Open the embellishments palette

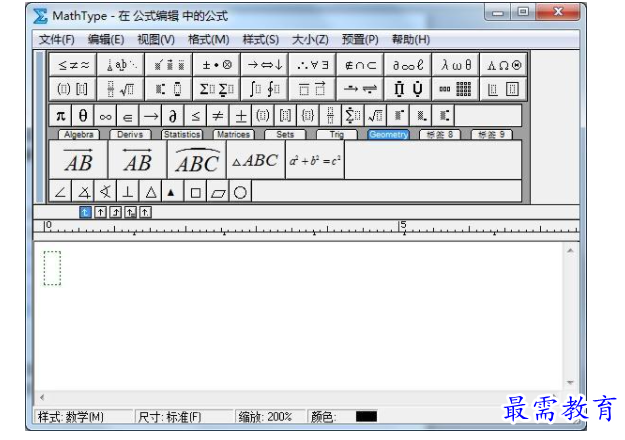click(169, 65)
